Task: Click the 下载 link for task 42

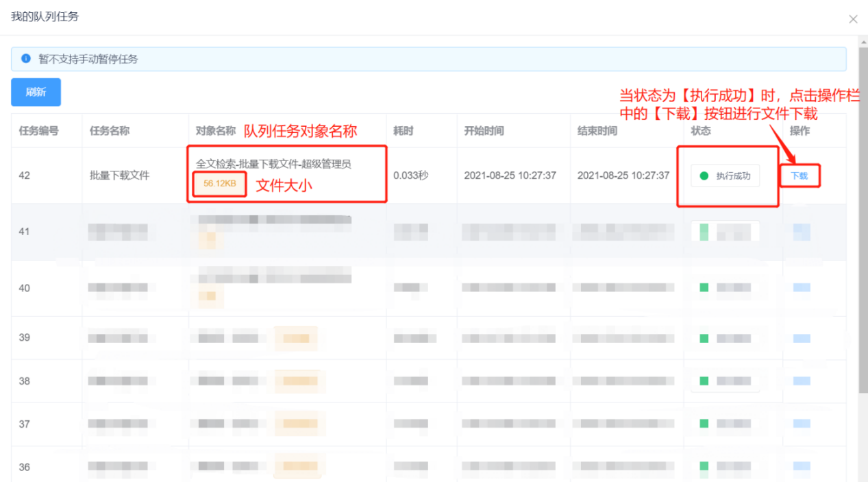Action: [x=799, y=176]
